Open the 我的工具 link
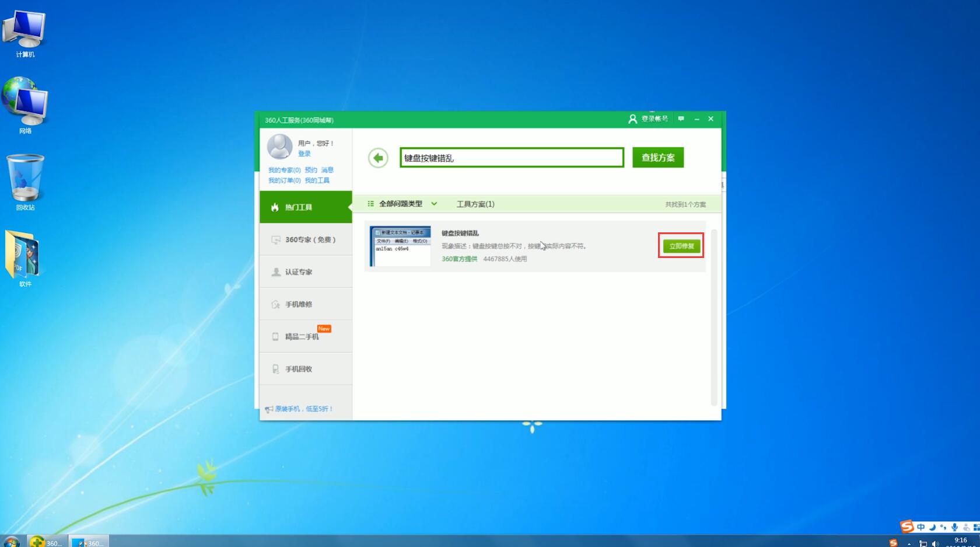This screenshot has width=980, height=547. 317,180
